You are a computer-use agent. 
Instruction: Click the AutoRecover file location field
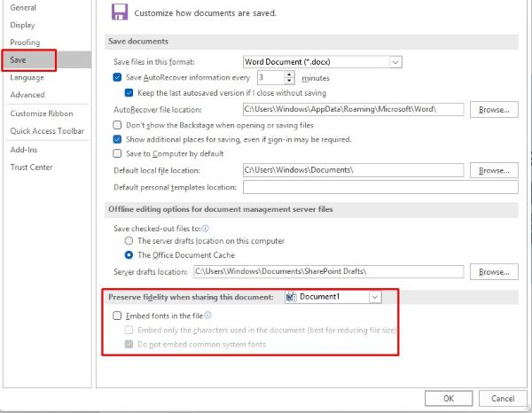[353, 109]
